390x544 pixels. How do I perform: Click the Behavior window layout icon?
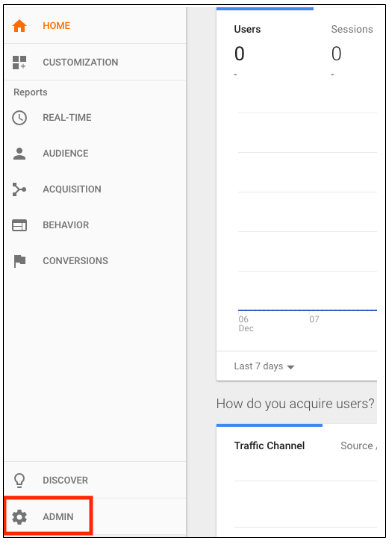coord(19,225)
